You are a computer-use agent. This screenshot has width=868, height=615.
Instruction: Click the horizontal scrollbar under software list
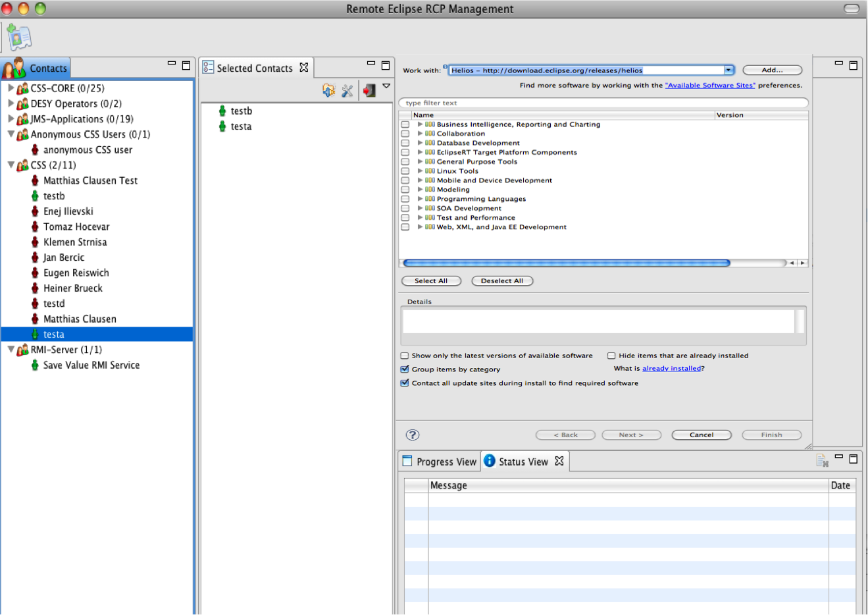click(x=566, y=263)
